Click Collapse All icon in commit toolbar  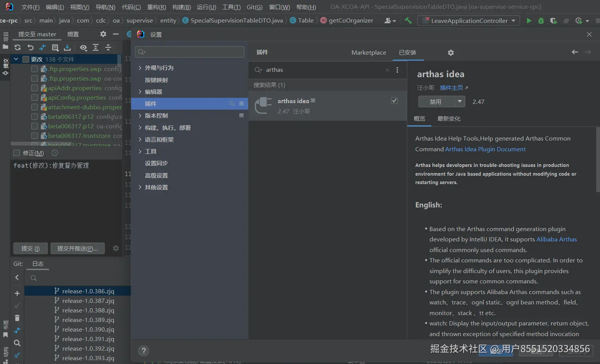[x=108, y=47]
